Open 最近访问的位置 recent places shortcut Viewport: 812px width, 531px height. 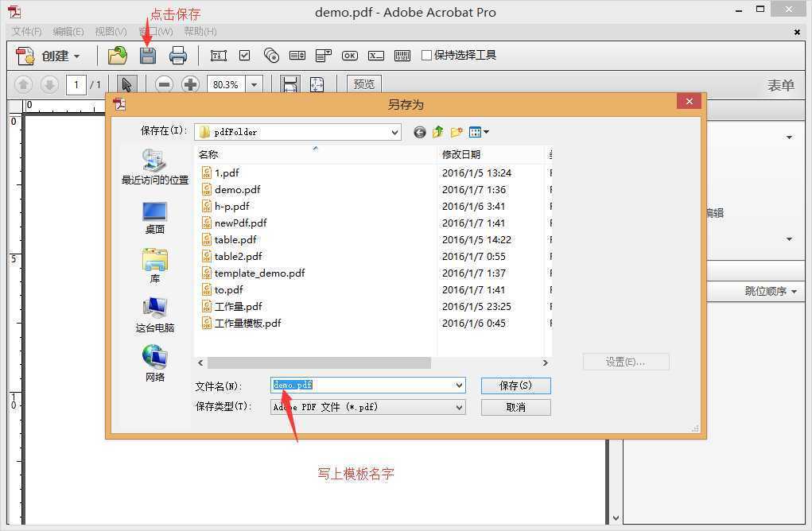pyautogui.click(x=155, y=167)
